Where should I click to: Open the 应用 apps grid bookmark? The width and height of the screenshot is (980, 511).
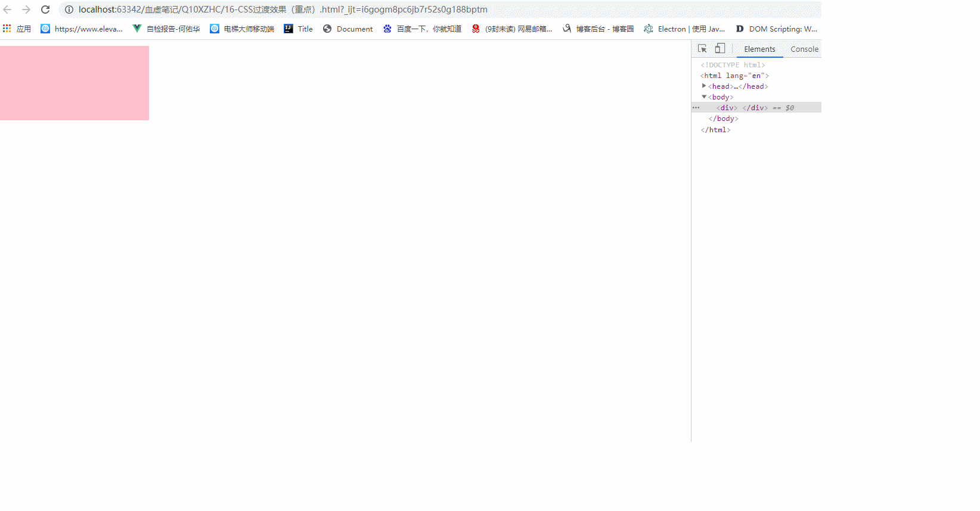pos(17,29)
